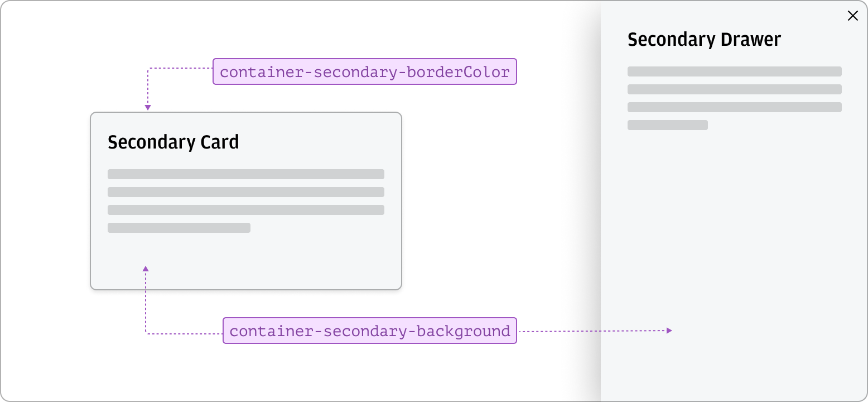Screen dimensions: 868x402
Task: Click the arrow pointing at the card border
Action: (x=147, y=106)
